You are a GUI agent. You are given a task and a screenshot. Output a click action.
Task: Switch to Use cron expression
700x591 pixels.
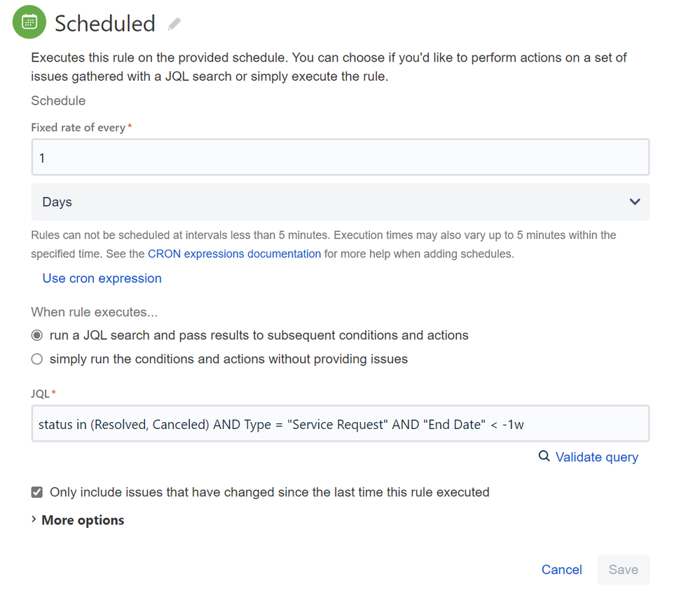pyautogui.click(x=102, y=278)
